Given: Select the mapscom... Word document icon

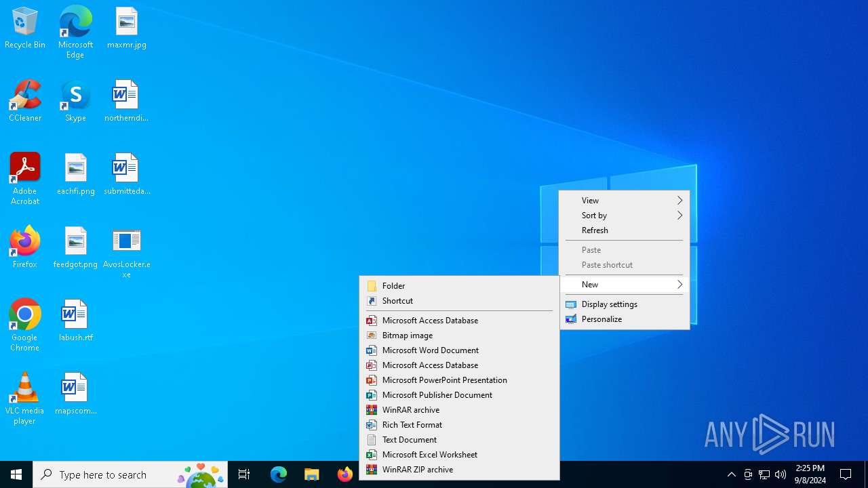Looking at the screenshot, I should point(75,394).
